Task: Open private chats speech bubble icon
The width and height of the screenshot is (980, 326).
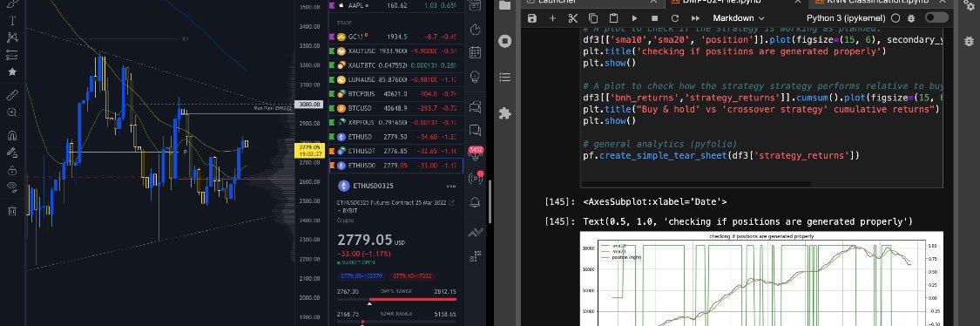Action: point(475,131)
